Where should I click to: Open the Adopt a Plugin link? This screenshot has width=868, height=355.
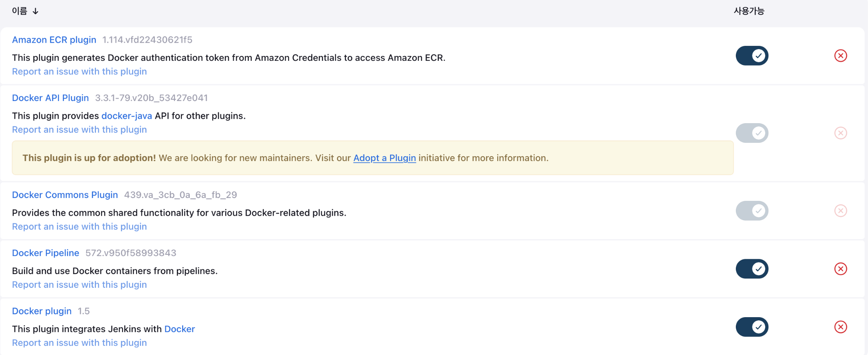pos(384,158)
